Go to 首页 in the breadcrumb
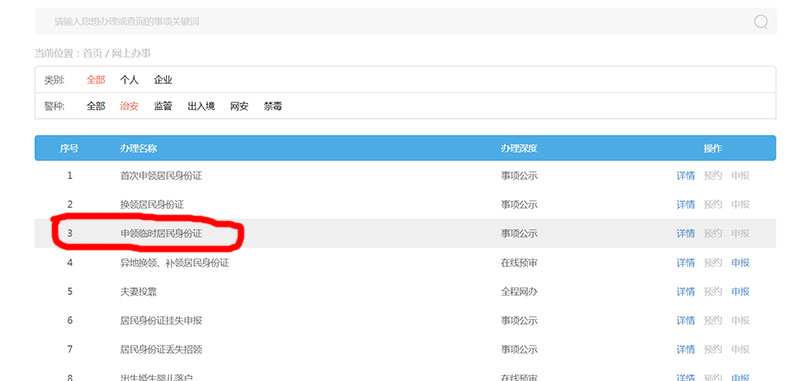The height and width of the screenshot is (381, 800). pyautogui.click(x=93, y=53)
